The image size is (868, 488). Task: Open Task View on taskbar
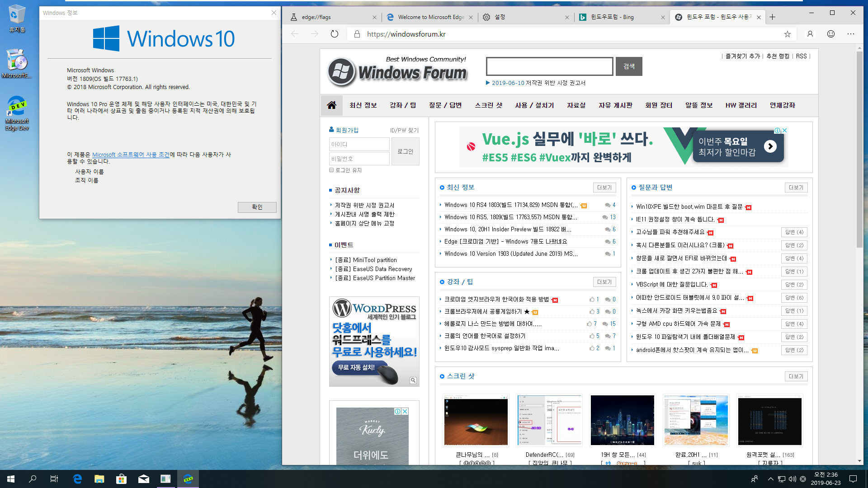(x=54, y=479)
